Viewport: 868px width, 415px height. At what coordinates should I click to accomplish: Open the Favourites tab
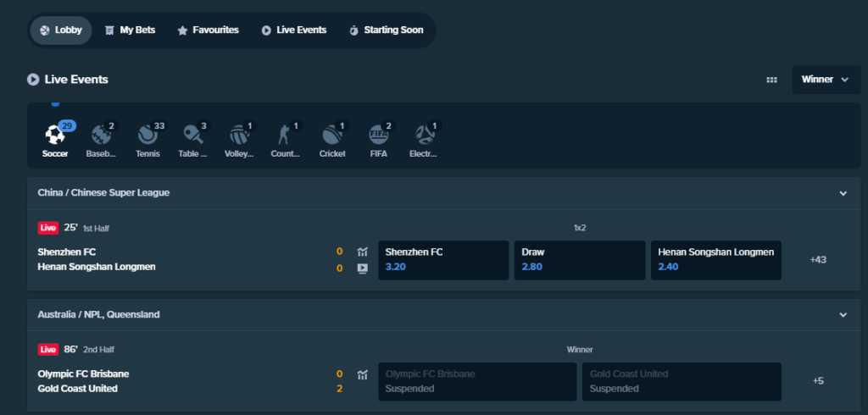209,30
